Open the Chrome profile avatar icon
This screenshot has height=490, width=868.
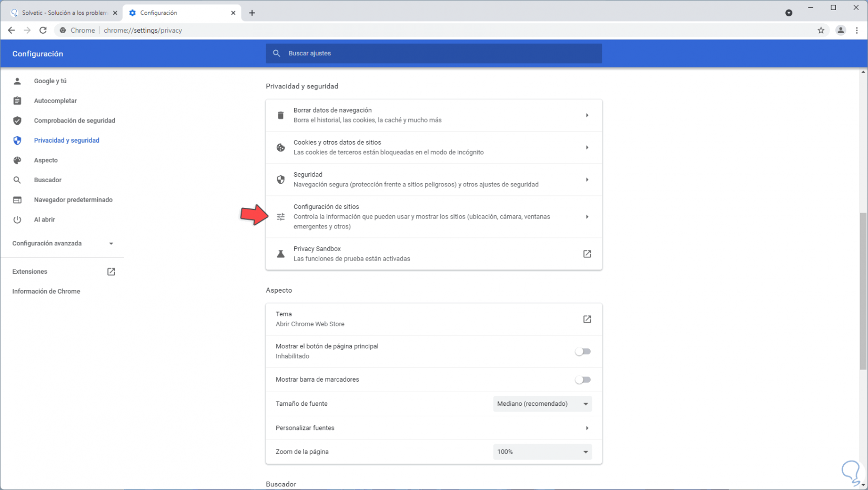841,30
